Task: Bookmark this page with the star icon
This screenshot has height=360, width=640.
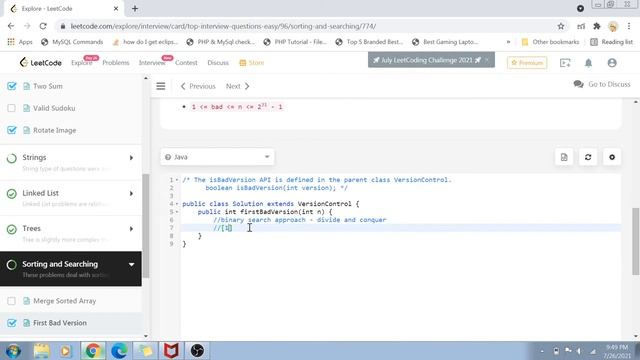Action: (561, 26)
